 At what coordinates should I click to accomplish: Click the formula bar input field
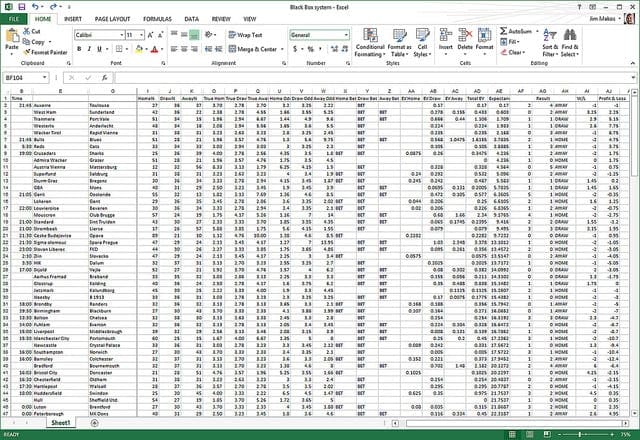371,78
